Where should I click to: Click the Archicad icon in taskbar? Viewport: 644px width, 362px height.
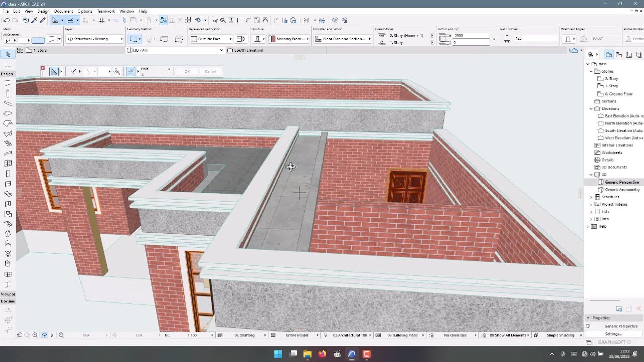352,354
